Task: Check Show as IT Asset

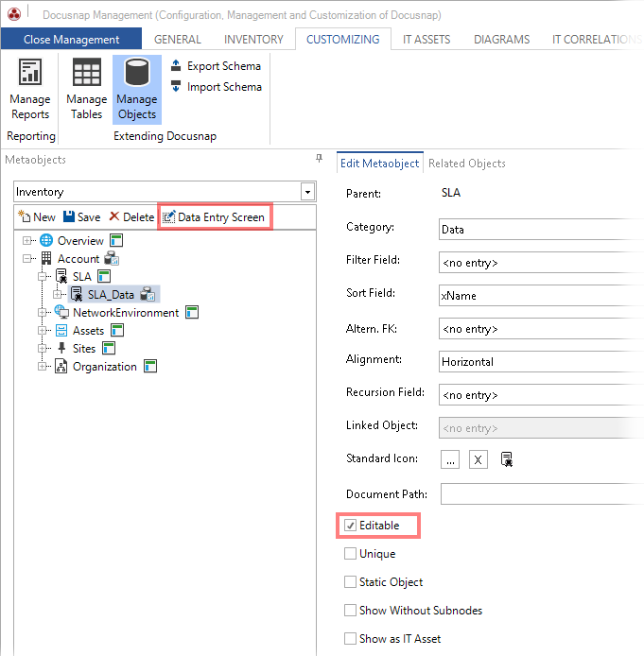Action: pyautogui.click(x=350, y=639)
